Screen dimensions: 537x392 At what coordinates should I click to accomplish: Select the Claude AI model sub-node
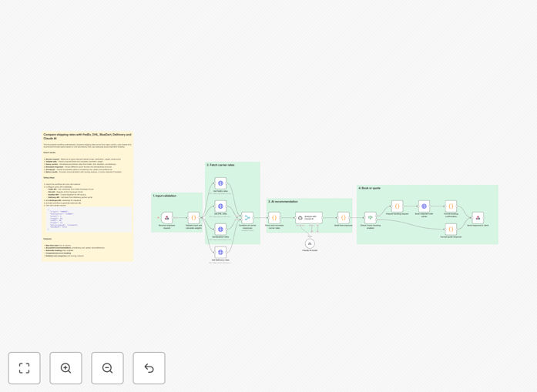coord(310,243)
